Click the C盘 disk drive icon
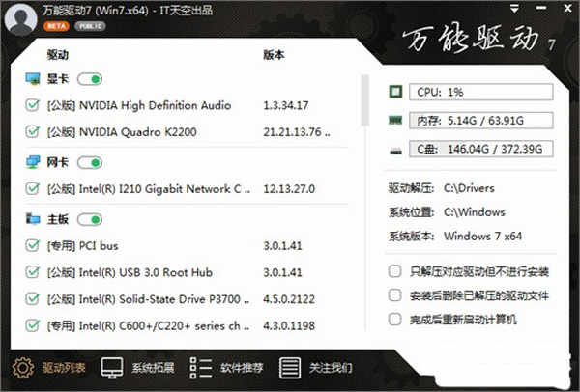Viewport: 580px width, 392px height. tap(395, 151)
